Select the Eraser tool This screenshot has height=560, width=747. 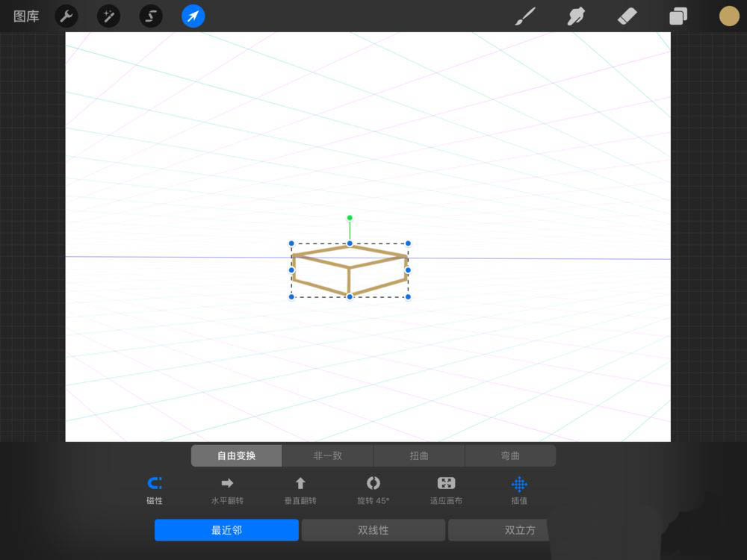coord(626,16)
